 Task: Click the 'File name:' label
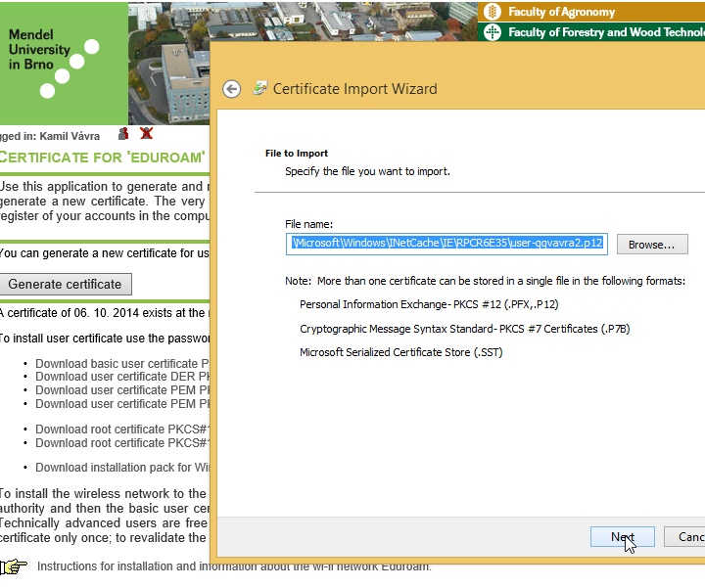coord(308,224)
